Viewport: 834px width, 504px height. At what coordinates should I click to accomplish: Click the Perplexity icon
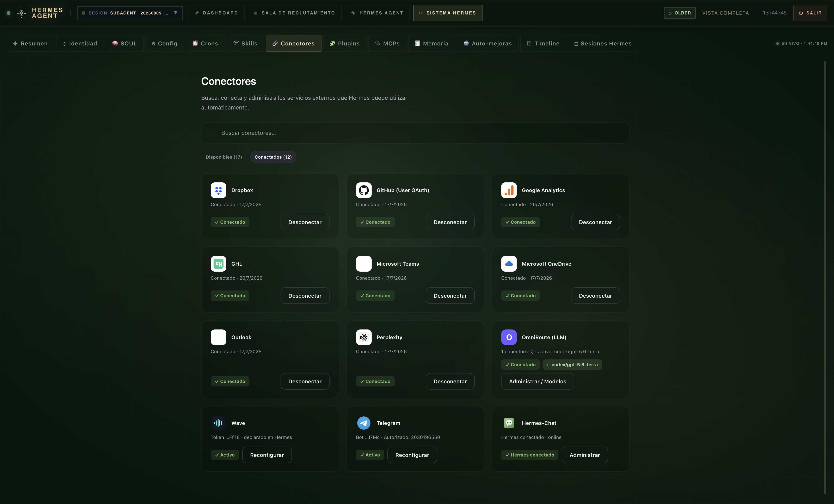tap(363, 337)
